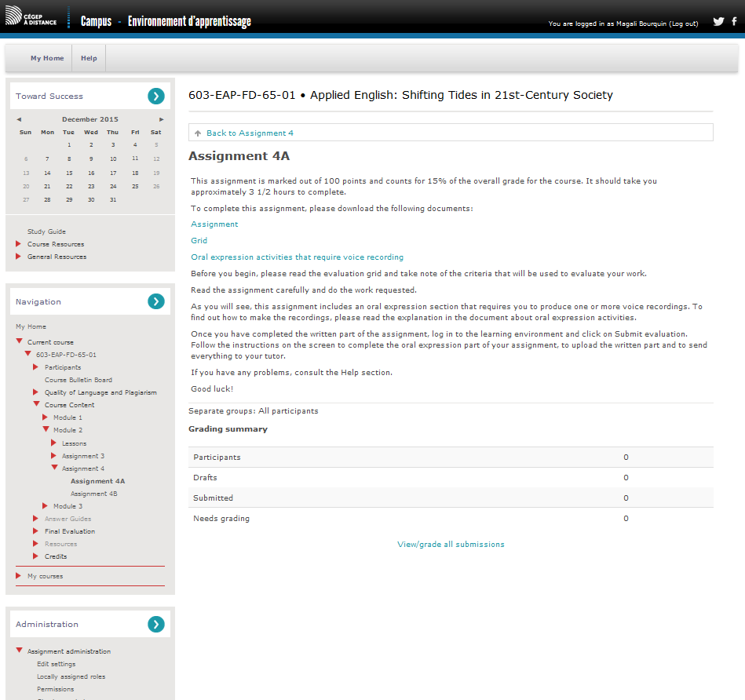Go to previous month in calendar

pos(19,119)
